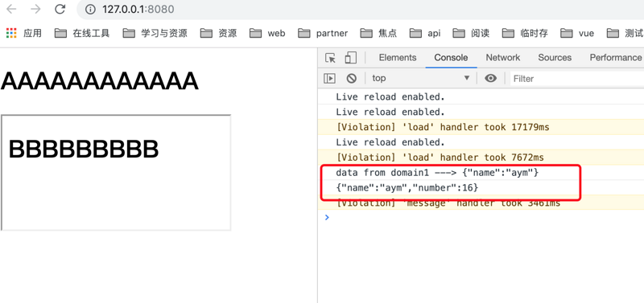The image size is (644, 303).
Task: Open 焦点 bookmark folder
Action: [x=378, y=33]
